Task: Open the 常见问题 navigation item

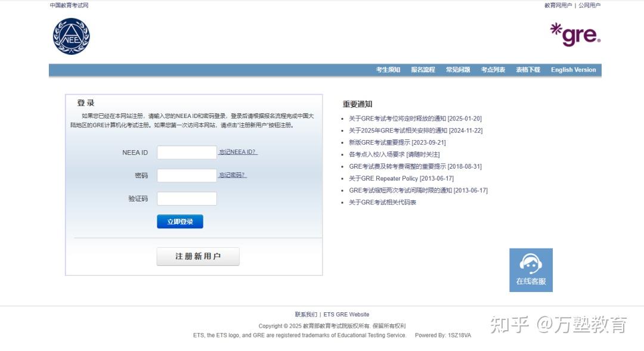Action: point(457,70)
